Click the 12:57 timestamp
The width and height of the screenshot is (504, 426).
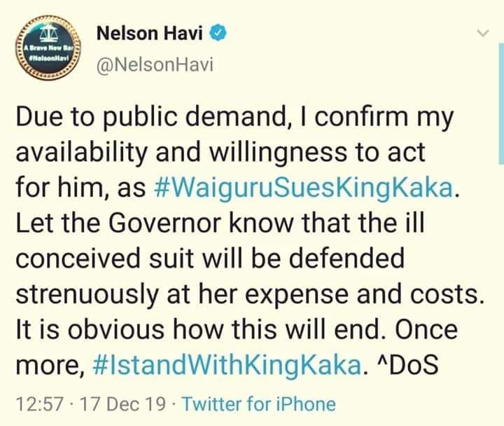(39, 404)
